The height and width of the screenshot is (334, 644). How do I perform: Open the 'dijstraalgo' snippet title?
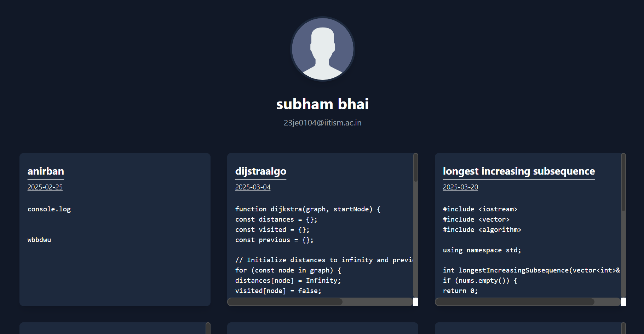pyautogui.click(x=260, y=171)
